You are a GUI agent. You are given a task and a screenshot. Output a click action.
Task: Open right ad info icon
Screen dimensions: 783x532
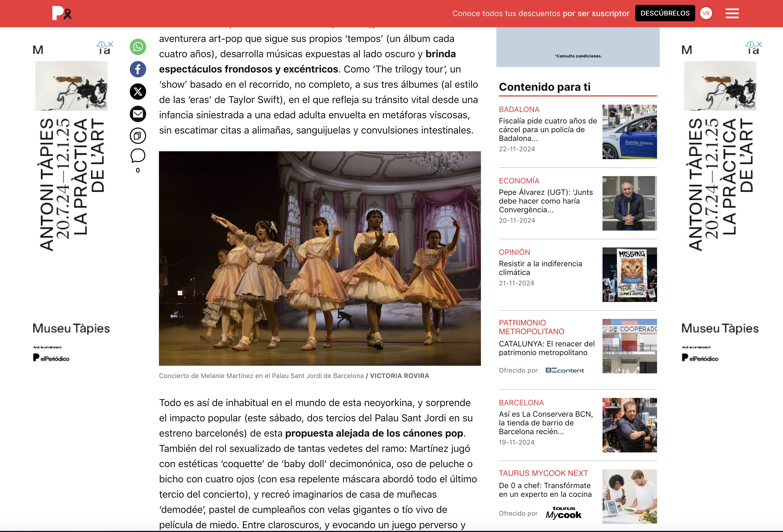tap(750, 44)
